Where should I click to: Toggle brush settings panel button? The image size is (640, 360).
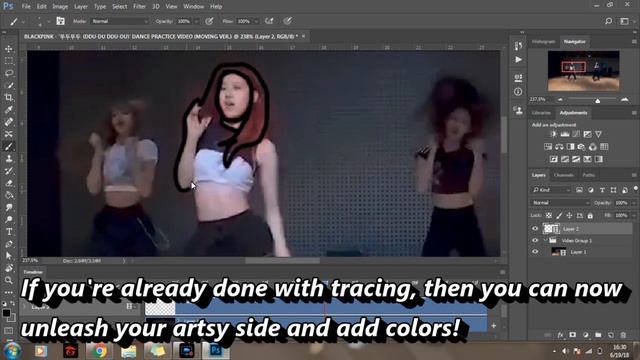pyautogui.click(x=60, y=21)
